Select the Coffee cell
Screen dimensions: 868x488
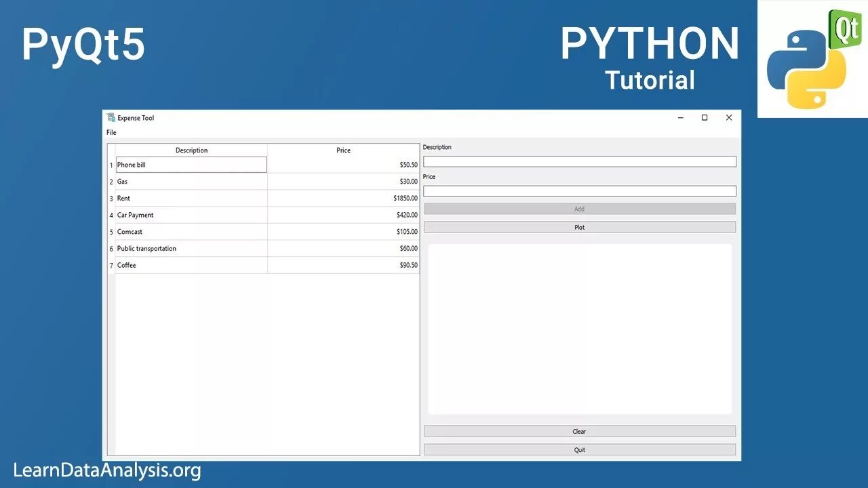coord(192,265)
